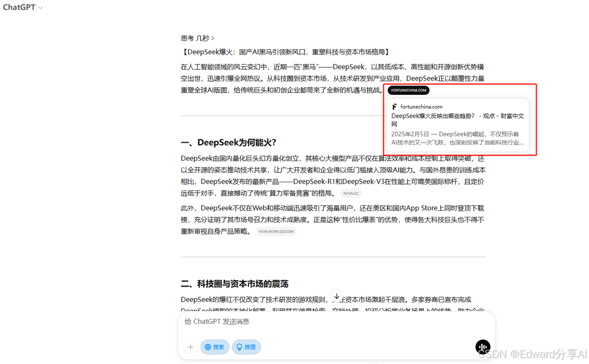Open the ChatGPT model selector dropdown
This screenshot has width=589, height=364.
click(x=23, y=7)
